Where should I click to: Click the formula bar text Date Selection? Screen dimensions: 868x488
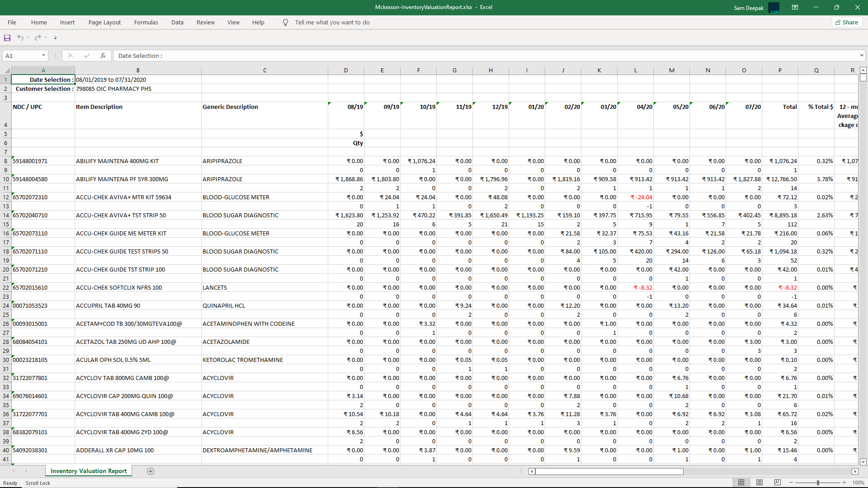point(140,56)
